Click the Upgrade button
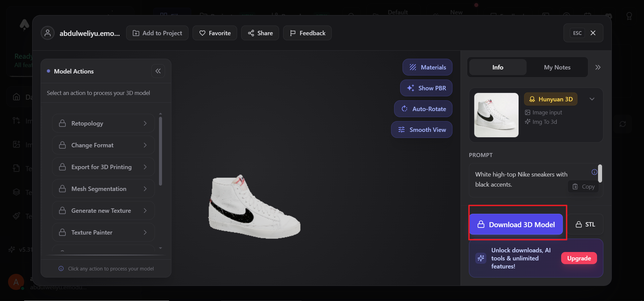 click(x=579, y=258)
